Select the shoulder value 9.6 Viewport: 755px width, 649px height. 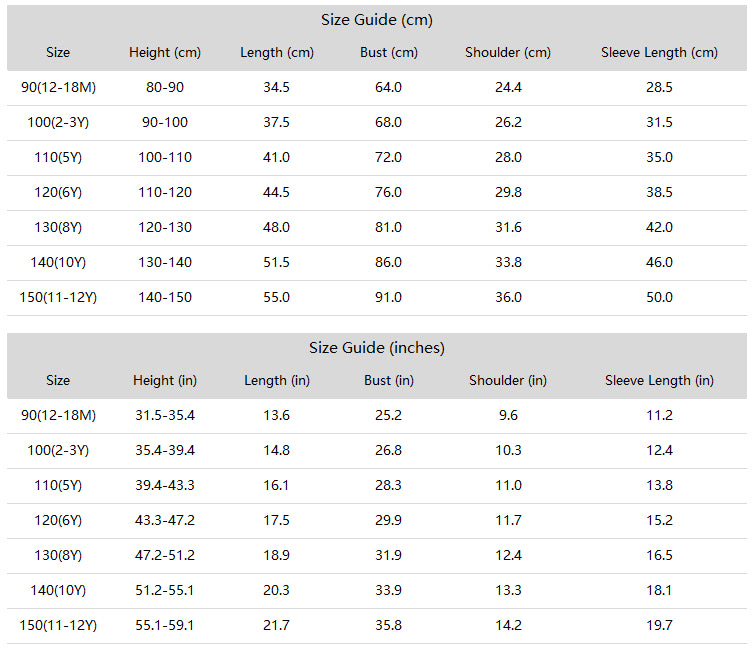click(x=508, y=416)
